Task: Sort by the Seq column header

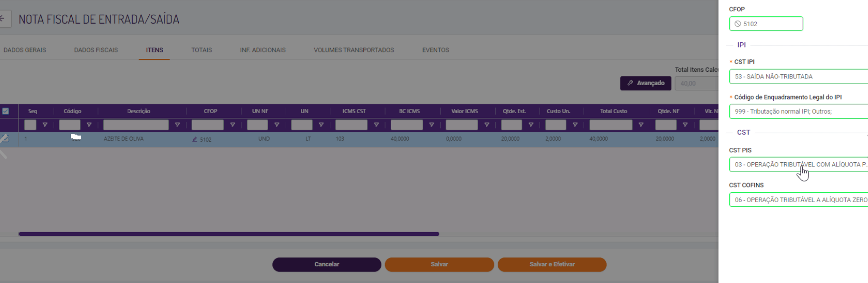Action: [32, 111]
